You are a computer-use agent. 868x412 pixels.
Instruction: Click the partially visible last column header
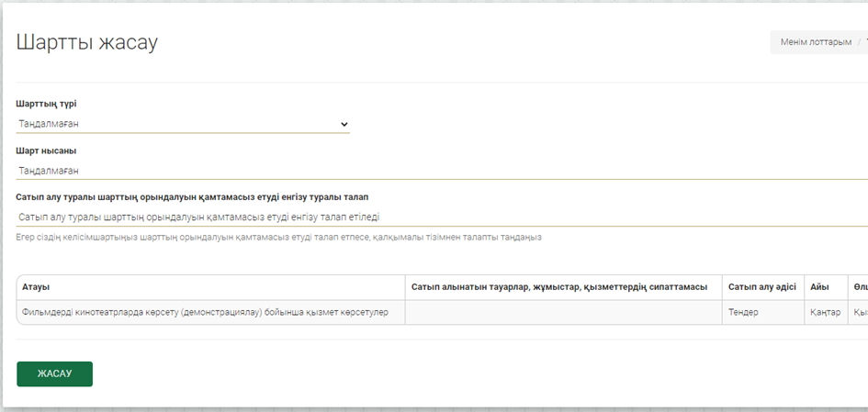859,287
